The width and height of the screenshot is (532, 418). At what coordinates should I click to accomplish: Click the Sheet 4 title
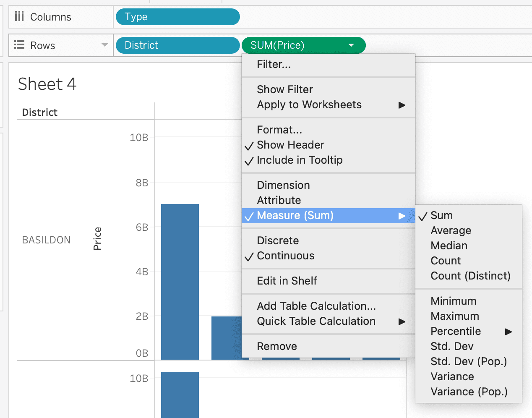[x=47, y=84]
